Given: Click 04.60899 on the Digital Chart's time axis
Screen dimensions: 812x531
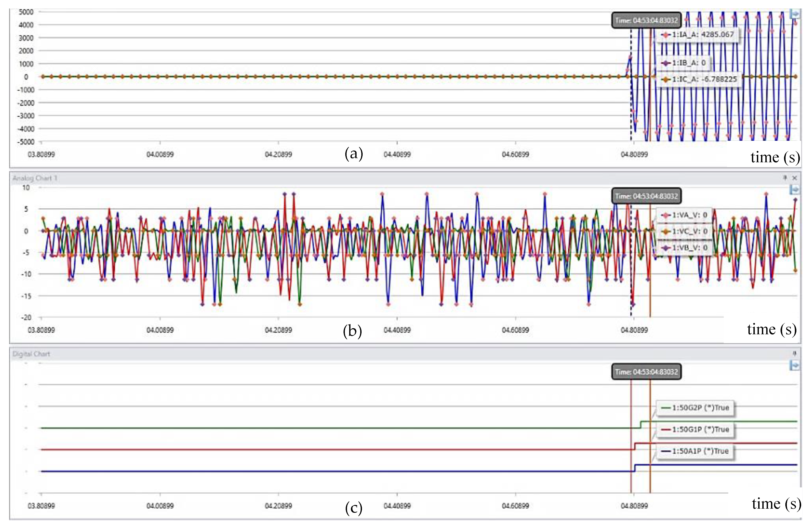Looking at the screenshot, I should coord(516,506).
